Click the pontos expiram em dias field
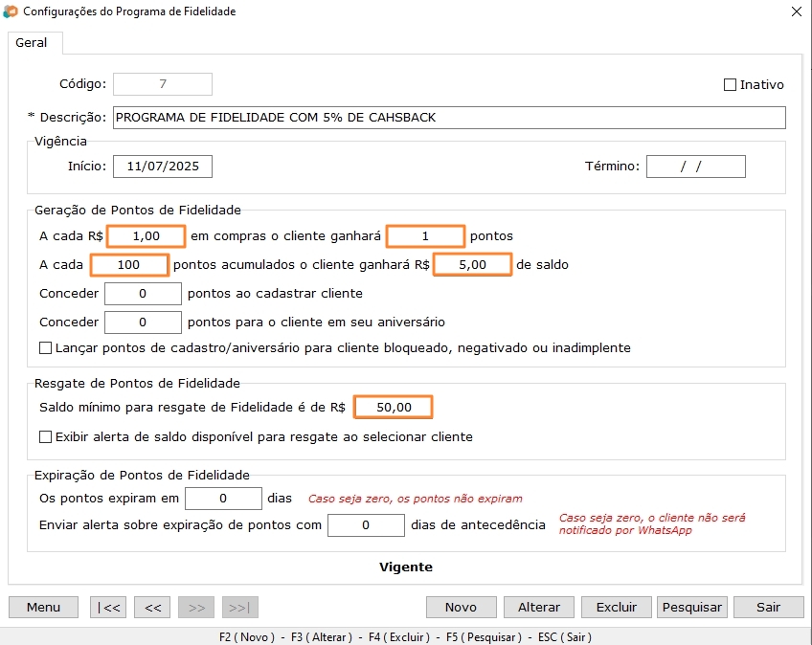This screenshot has width=812, height=645. [225, 498]
